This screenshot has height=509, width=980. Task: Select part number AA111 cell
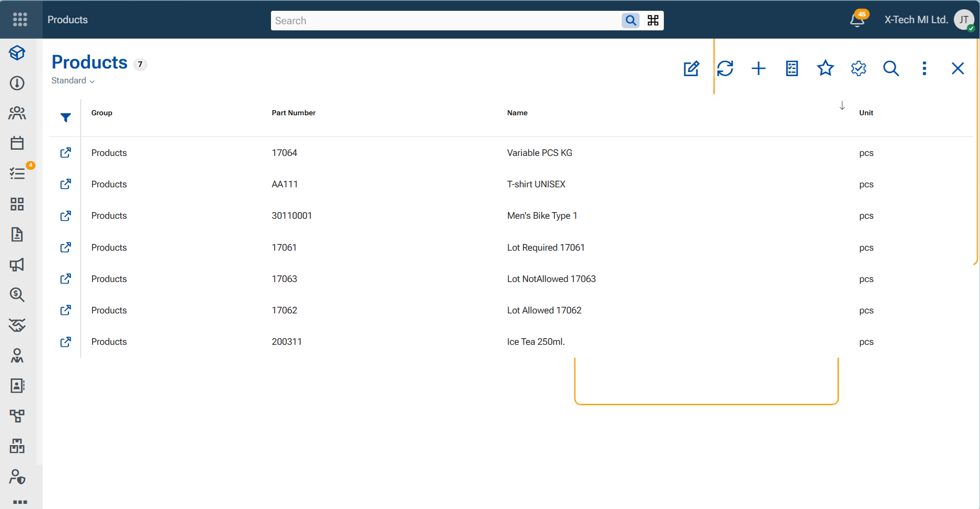coord(284,184)
